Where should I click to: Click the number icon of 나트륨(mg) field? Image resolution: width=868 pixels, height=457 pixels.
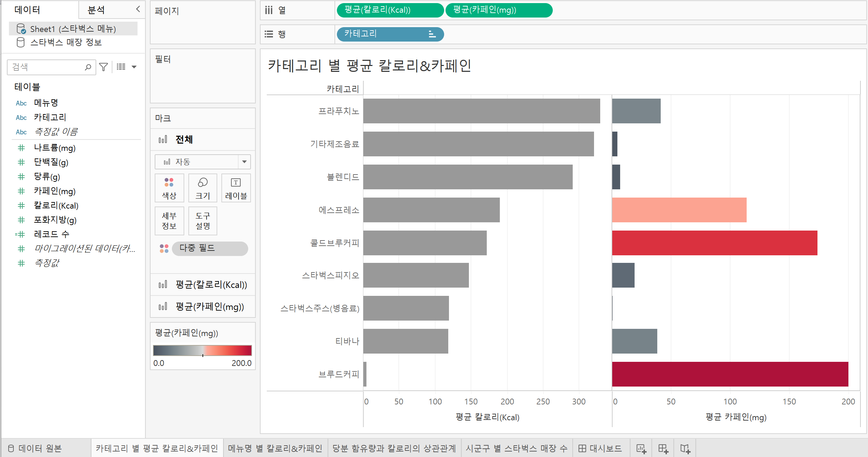(21, 148)
